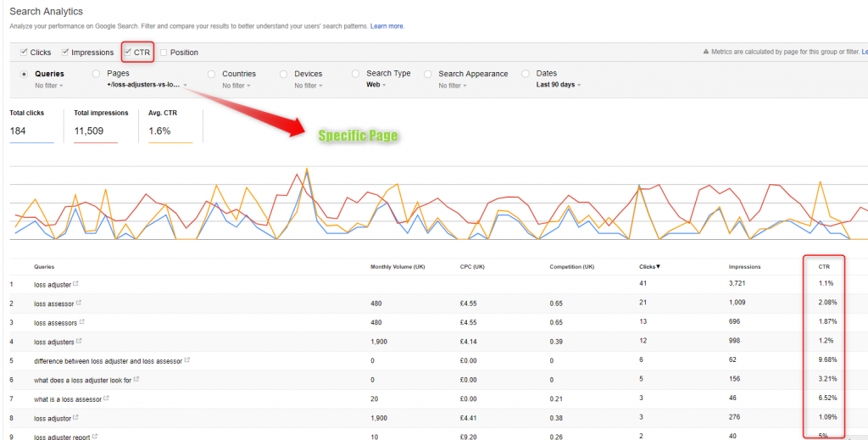Viewport: 868px width, 440px height.
Task: Open the Queries 'No filter' dropdown
Action: tap(48, 86)
